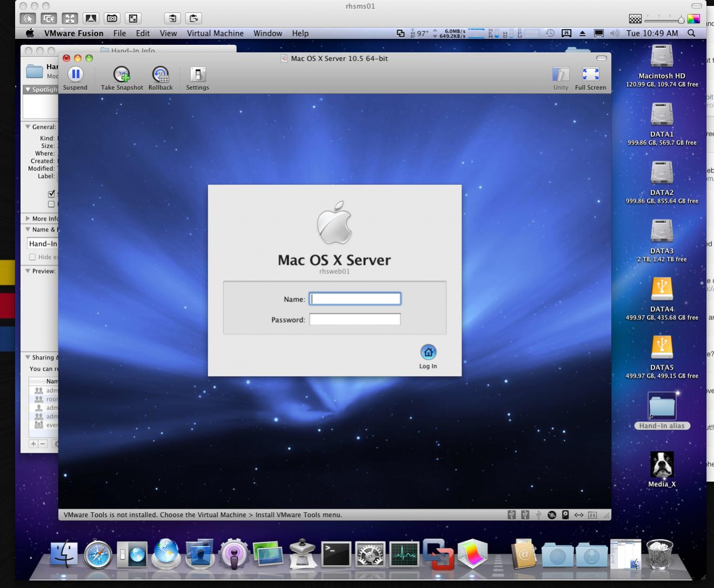Select the Hand-In alias folder
The height and width of the screenshot is (588, 714).
click(662, 406)
